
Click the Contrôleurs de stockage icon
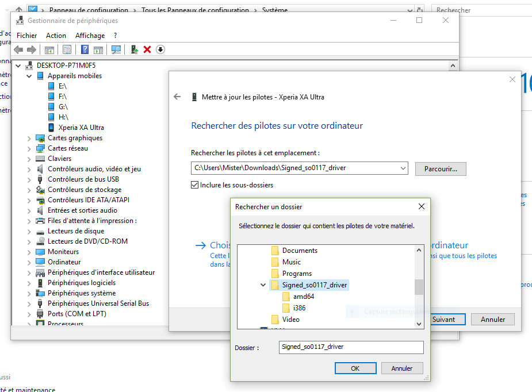40,190
